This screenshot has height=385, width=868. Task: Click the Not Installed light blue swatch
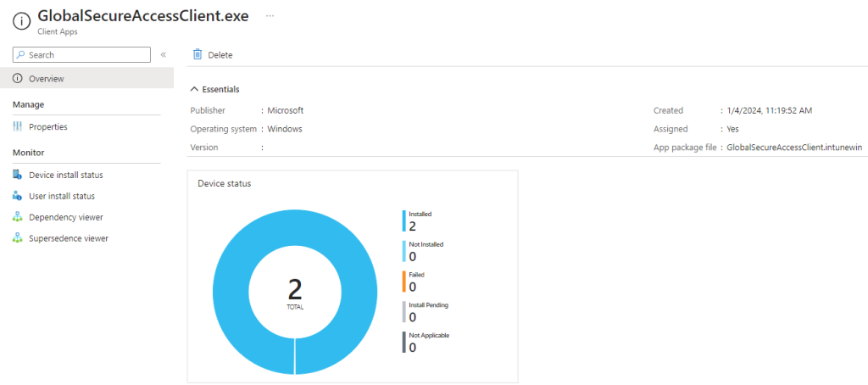(x=404, y=251)
